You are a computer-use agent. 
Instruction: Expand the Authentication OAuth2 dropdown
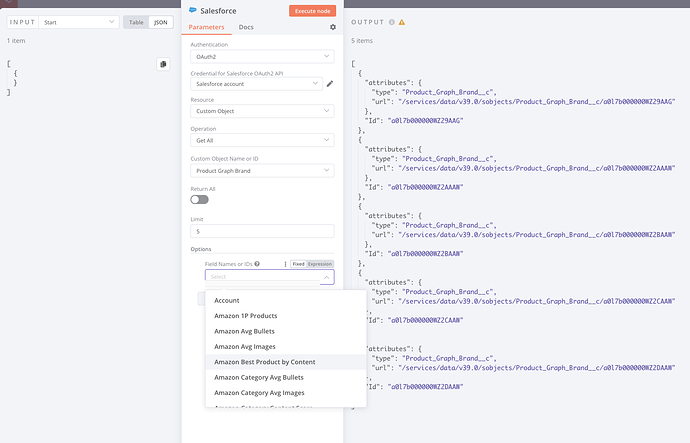tap(262, 56)
